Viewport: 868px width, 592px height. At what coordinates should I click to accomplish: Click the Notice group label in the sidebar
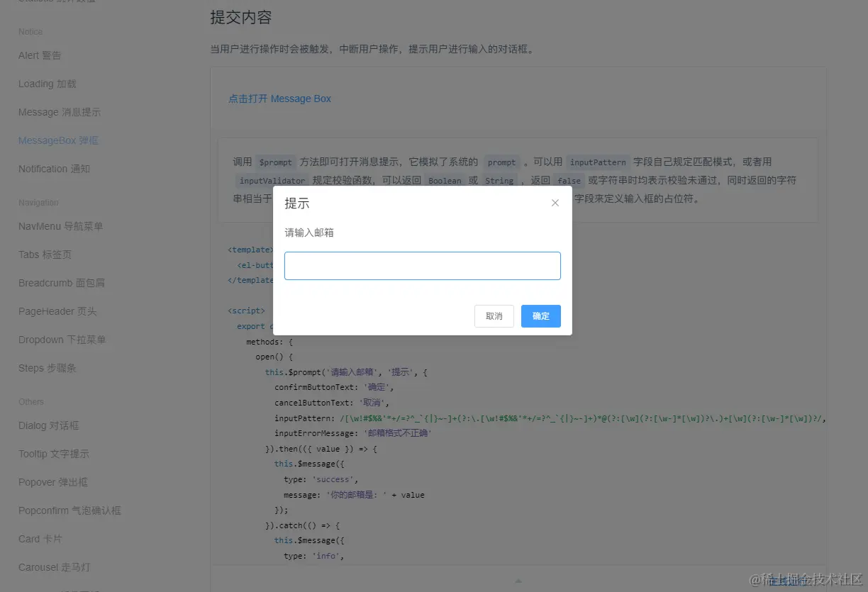30,32
